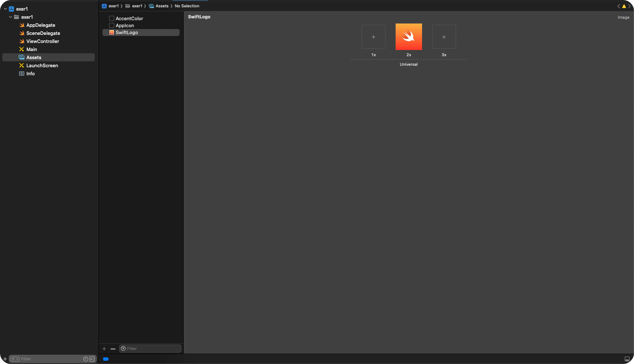Click Assets in breadcrumb bar

(159, 6)
